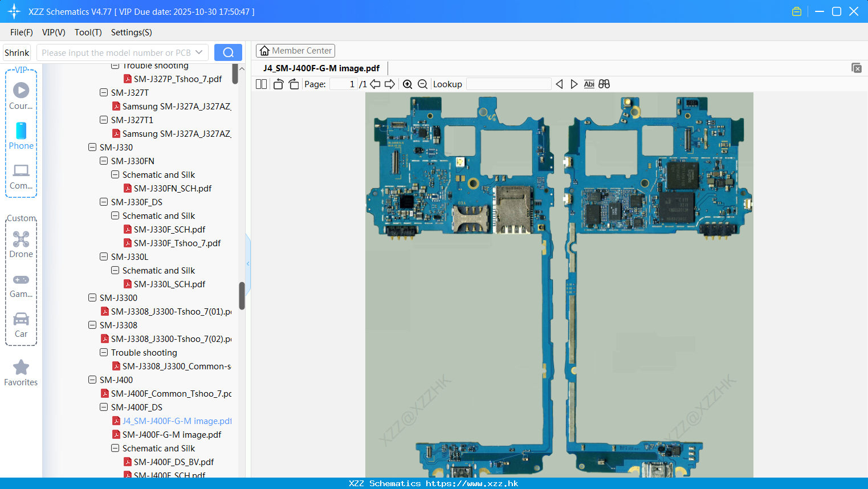Zoom in on the PDF
This screenshot has height=489, width=868.
[407, 84]
